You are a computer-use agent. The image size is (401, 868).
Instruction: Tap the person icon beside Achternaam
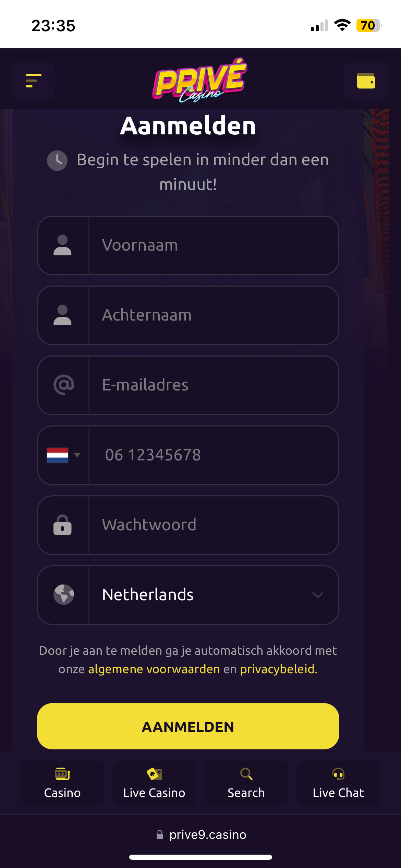pos(62,315)
